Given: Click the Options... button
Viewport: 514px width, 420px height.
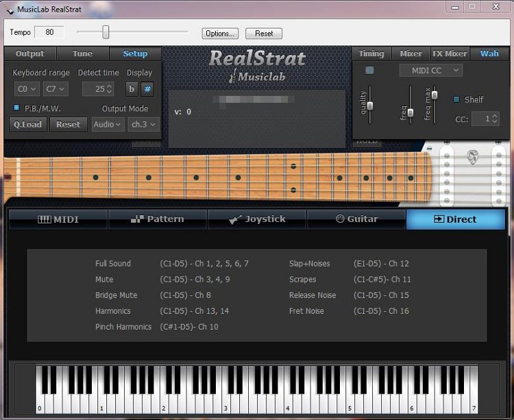Looking at the screenshot, I should pyautogui.click(x=220, y=34).
